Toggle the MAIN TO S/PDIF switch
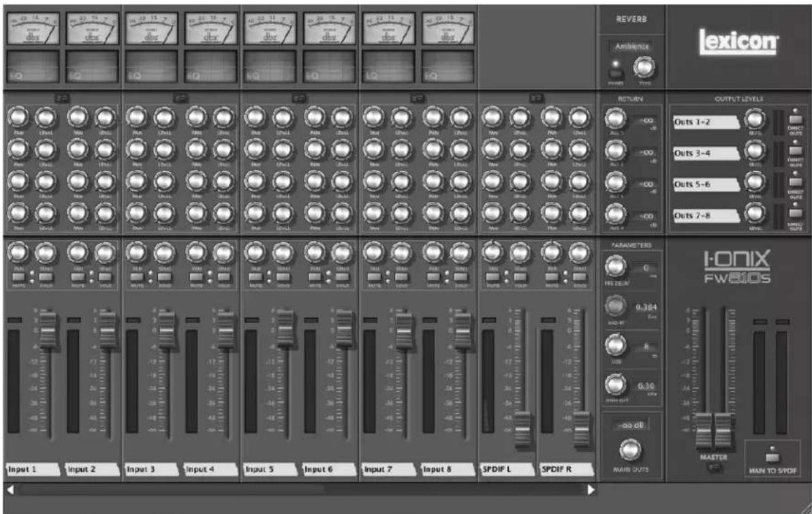This screenshot has height=514, width=812. [x=772, y=457]
